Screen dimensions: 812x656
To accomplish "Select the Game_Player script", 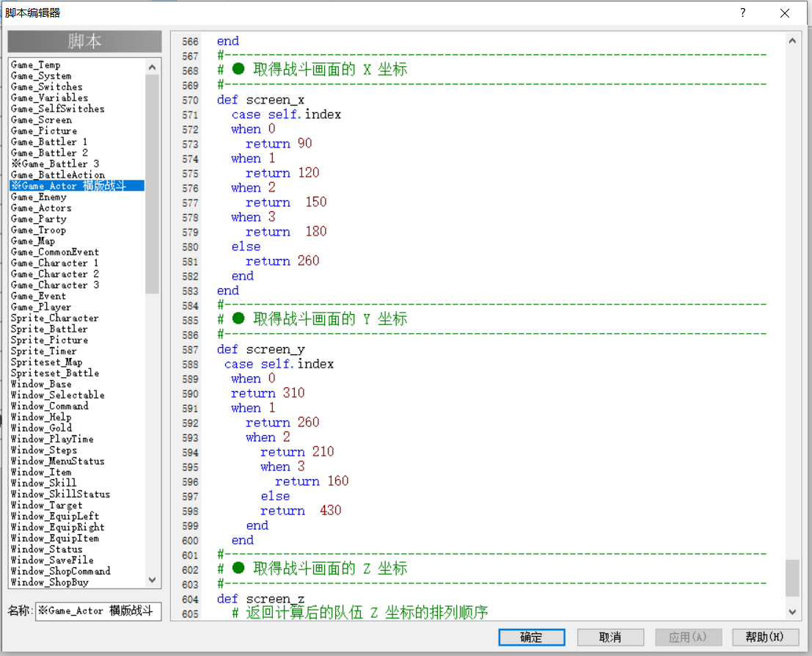I will click(41, 307).
